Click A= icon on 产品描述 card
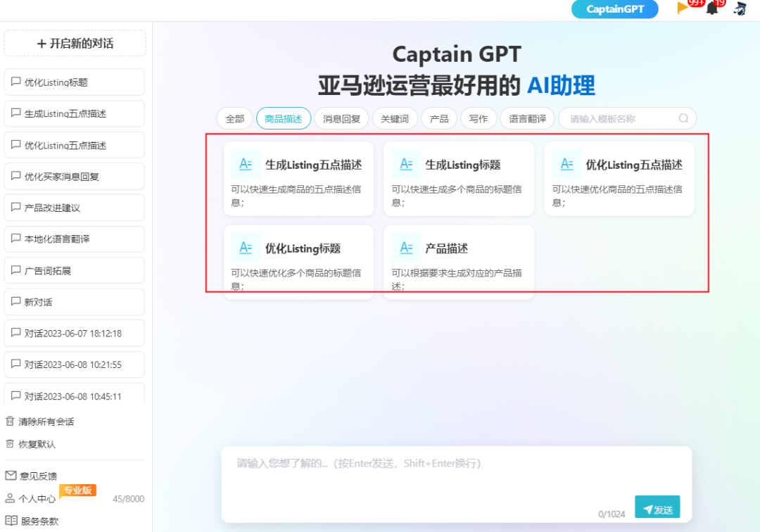760x532 pixels. (406, 248)
